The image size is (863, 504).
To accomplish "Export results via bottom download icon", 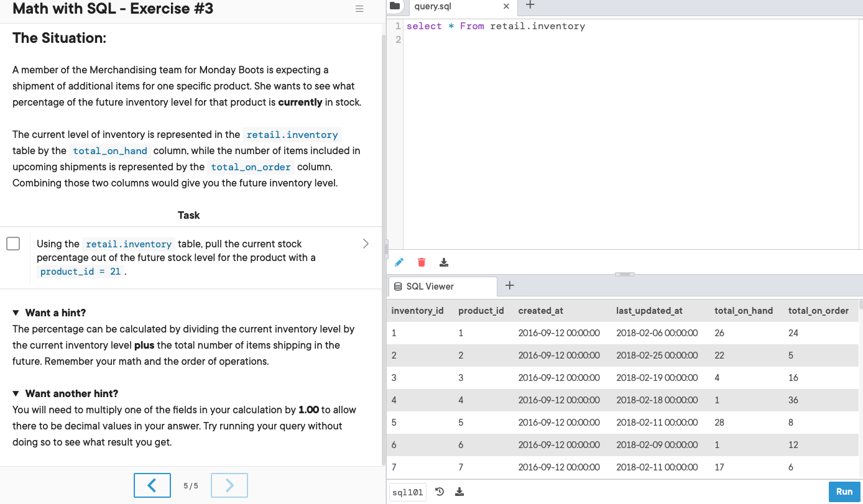I will point(459,491).
